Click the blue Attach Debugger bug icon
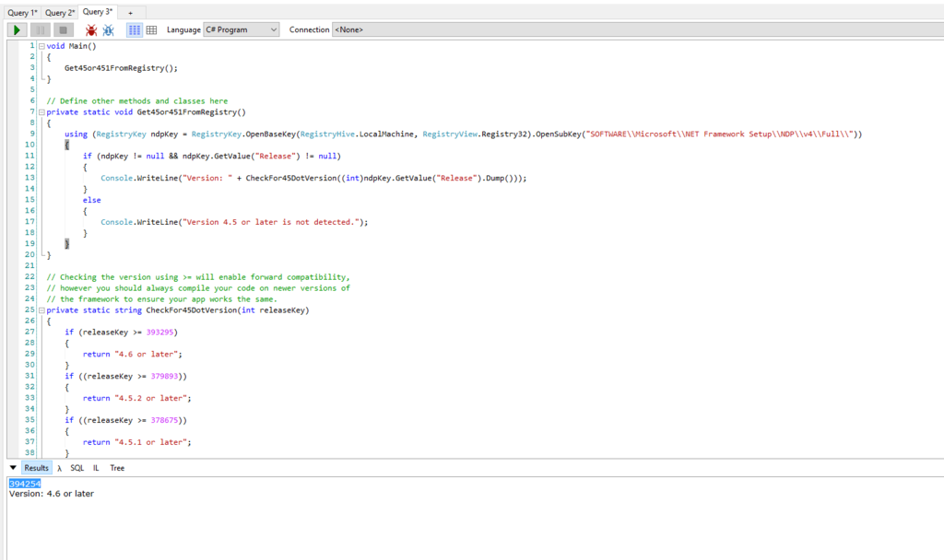The height and width of the screenshot is (560, 944). click(x=108, y=29)
